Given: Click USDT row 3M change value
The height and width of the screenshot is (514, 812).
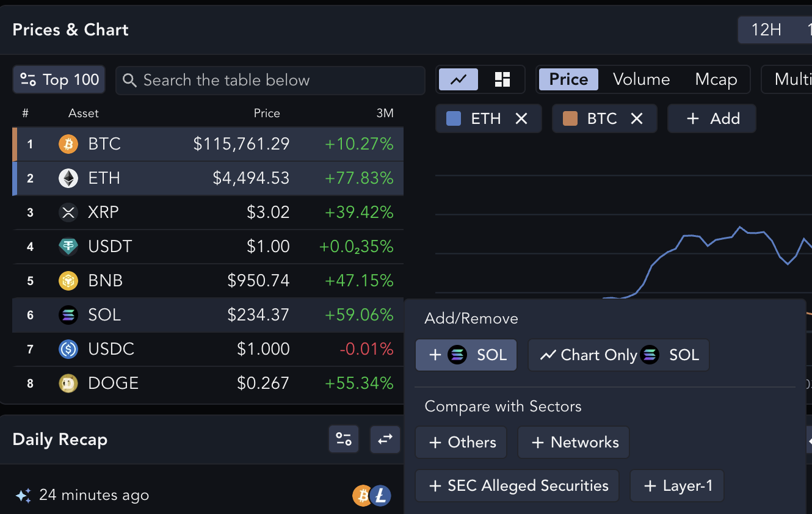Looking at the screenshot, I should point(357,247).
